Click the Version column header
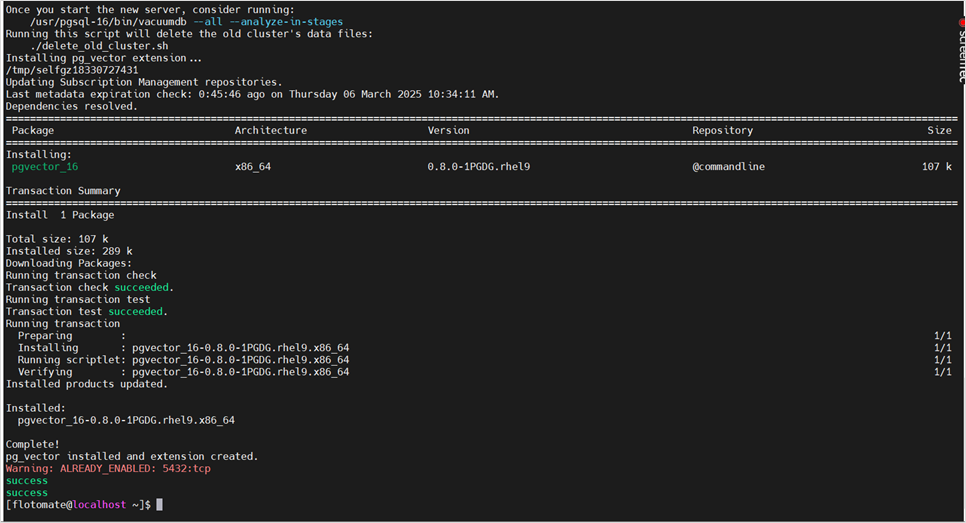The width and height of the screenshot is (966, 523). click(448, 131)
